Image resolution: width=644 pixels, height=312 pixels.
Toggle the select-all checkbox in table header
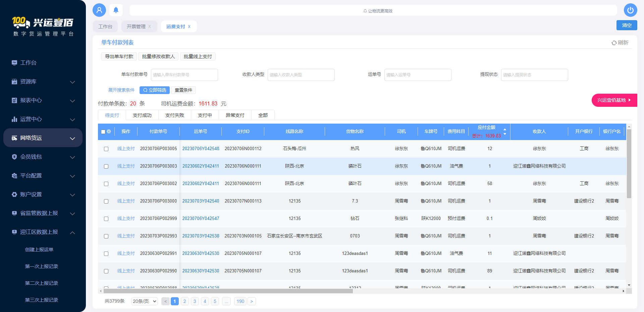click(103, 132)
